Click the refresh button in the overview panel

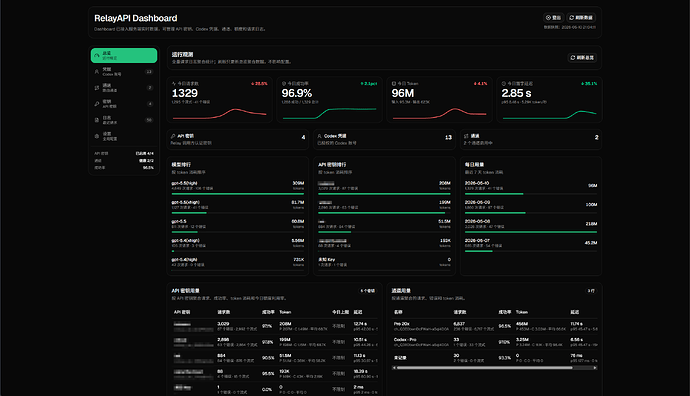[x=582, y=58]
